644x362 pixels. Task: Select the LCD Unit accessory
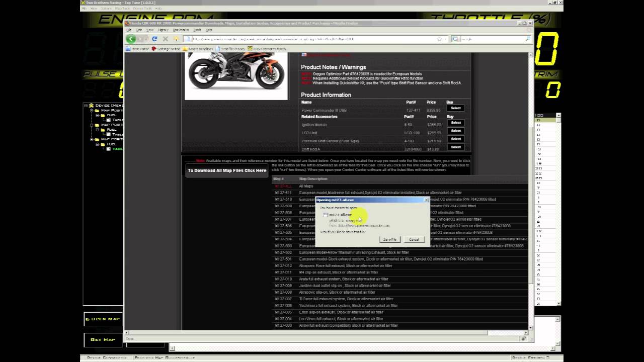[455, 131]
